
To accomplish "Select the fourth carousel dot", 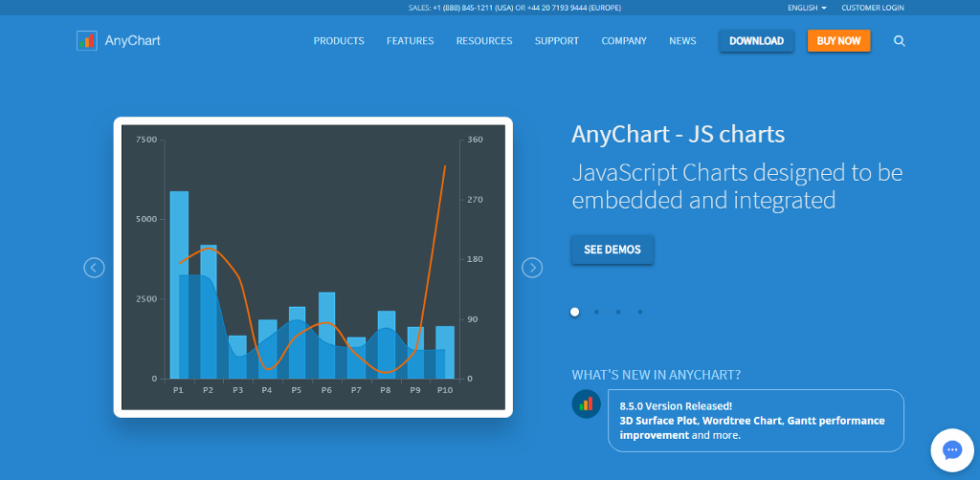I will (x=639, y=312).
